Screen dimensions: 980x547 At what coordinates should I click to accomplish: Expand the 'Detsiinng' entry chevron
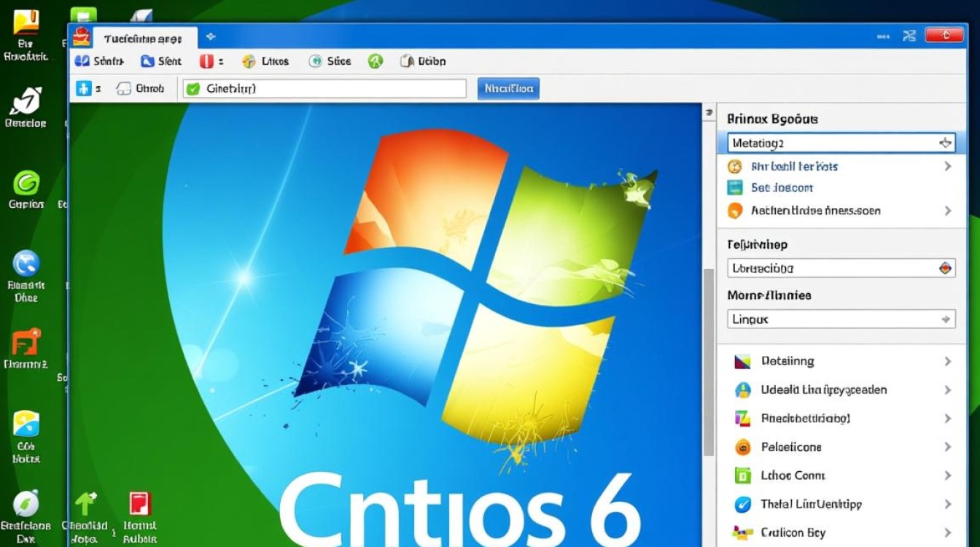click(947, 361)
